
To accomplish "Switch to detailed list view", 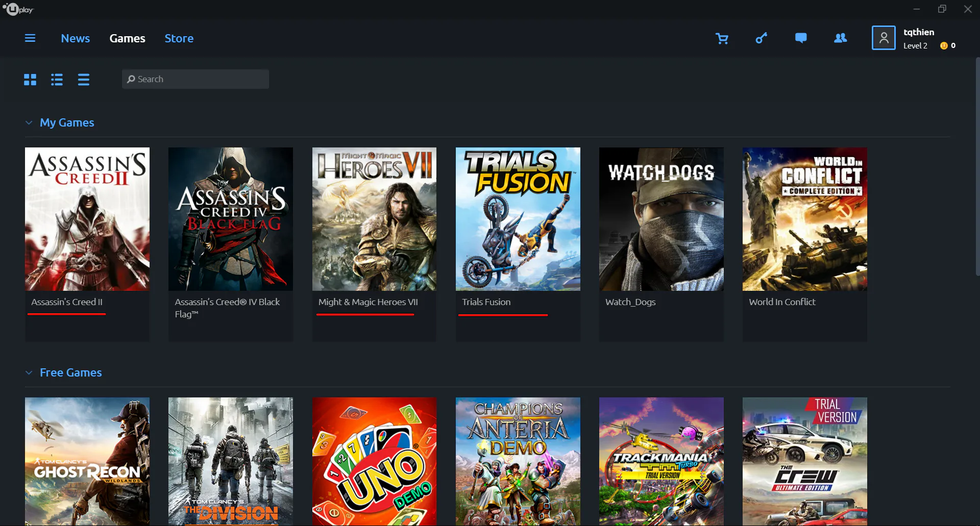I will [x=57, y=80].
